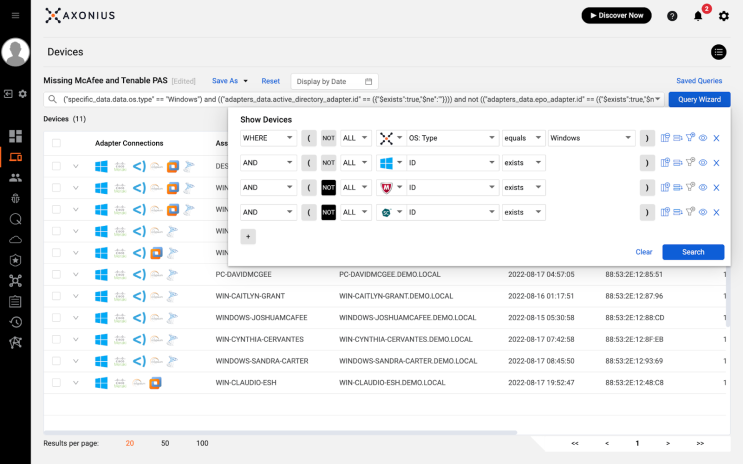Click the round list icon beside Devices header
Viewport: 743px width, 464px height.
(x=718, y=52)
